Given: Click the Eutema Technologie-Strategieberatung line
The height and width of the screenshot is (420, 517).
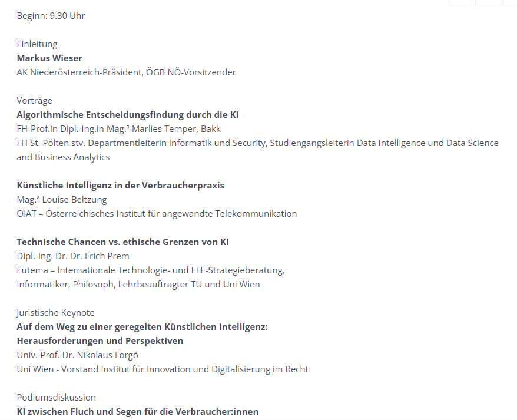Looking at the screenshot, I should click(150, 270).
